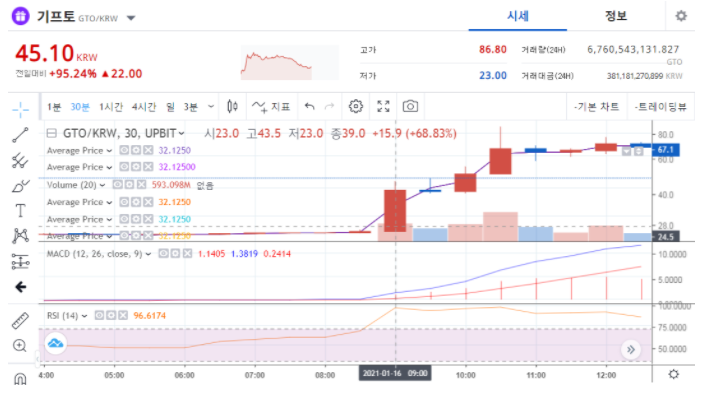
Task: Expand chevron of Average Price with cyan value
Action: 109,219
